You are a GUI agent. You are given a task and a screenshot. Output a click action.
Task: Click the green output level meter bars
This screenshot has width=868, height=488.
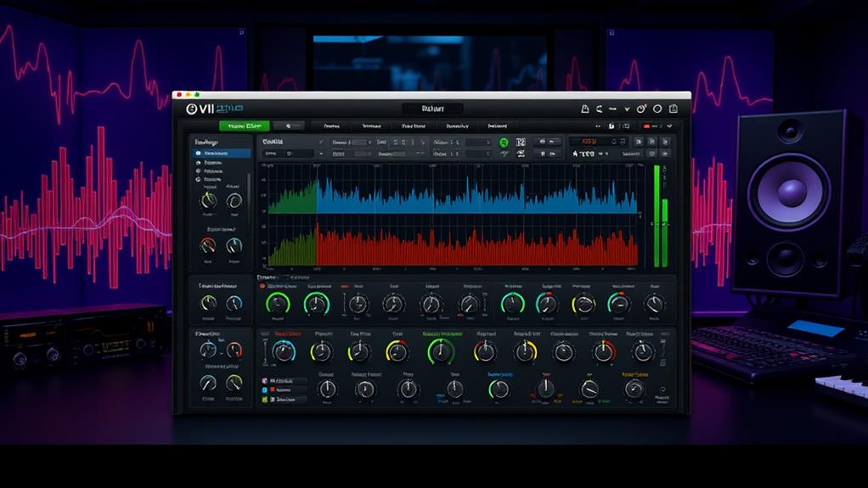pyautogui.click(x=661, y=217)
